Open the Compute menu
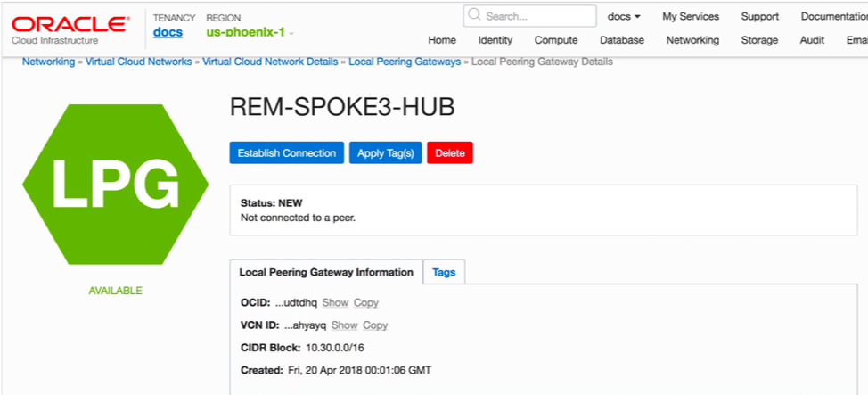This screenshot has width=868, height=395. [556, 40]
